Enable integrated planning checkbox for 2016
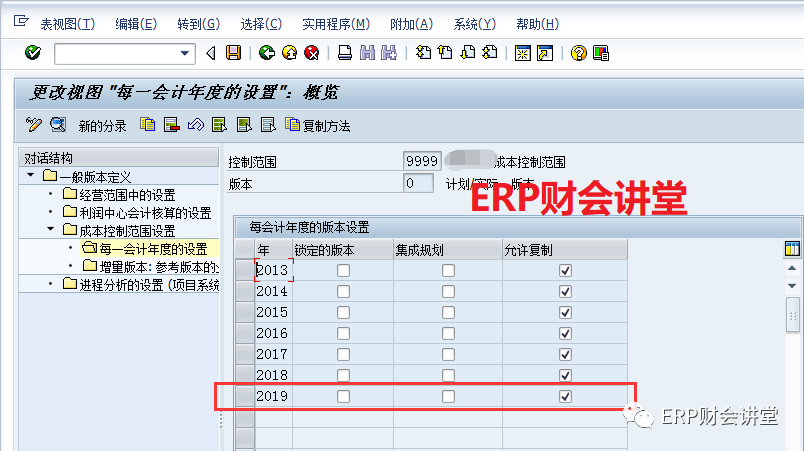The width and height of the screenshot is (804, 451). point(448,333)
